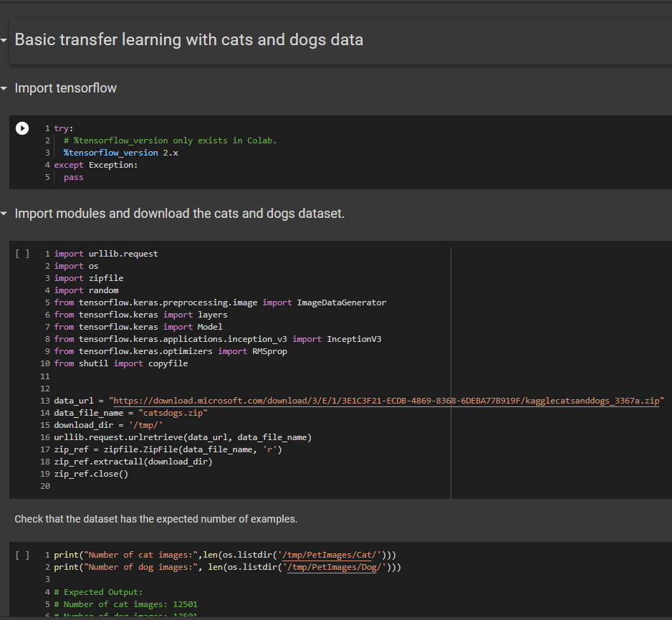Click line number 13 in the imports cell

point(45,400)
